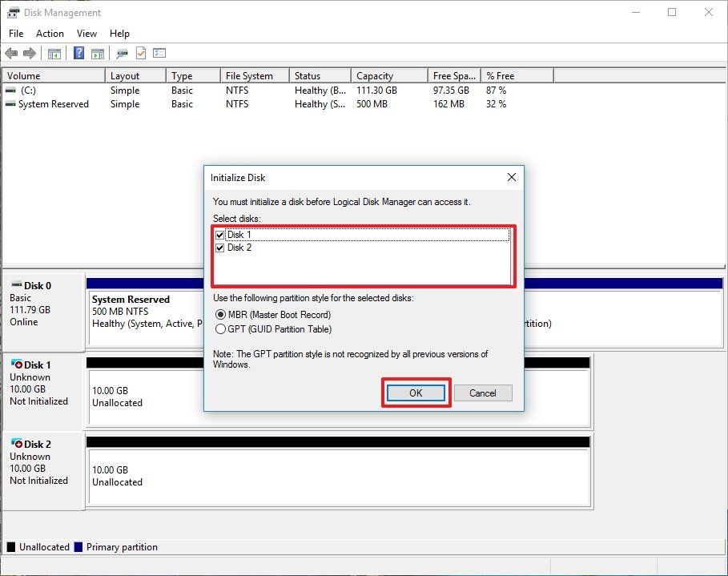
Task: Click the Properties magnifier toolbar icon
Action: [x=121, y=53]
